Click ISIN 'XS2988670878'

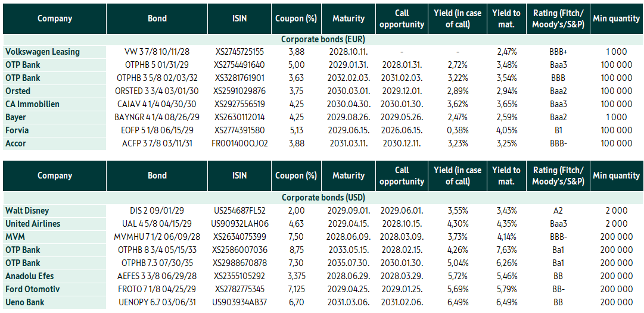click(x=239, y=264)
